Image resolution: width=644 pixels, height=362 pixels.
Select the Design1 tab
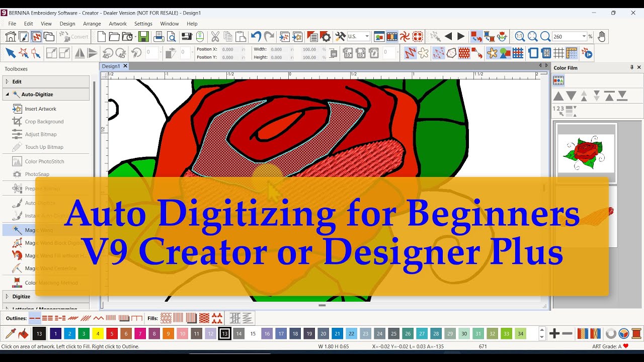click(x=111, y=66)
